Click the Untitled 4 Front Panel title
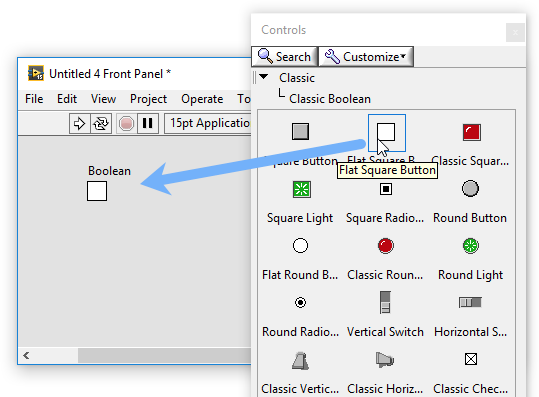Image resolution: width=539 pixels, height=397 pixels. click(x=110, y=74)
